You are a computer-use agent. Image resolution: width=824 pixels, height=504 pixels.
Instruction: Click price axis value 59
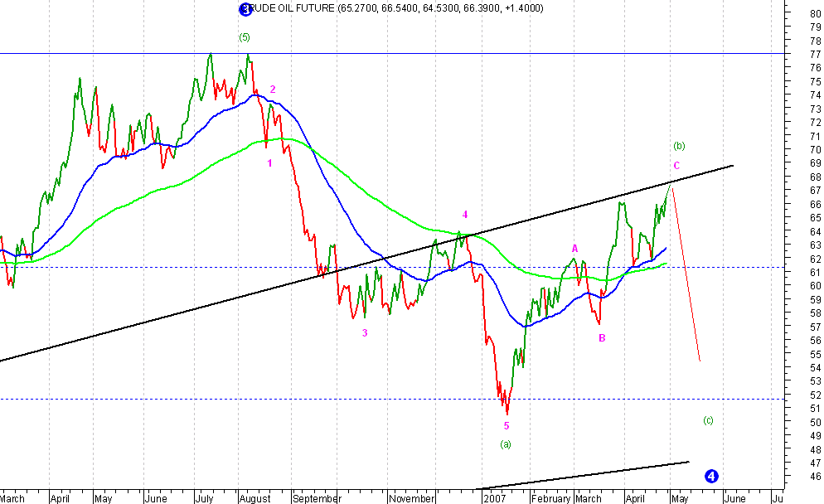point(816,299)
